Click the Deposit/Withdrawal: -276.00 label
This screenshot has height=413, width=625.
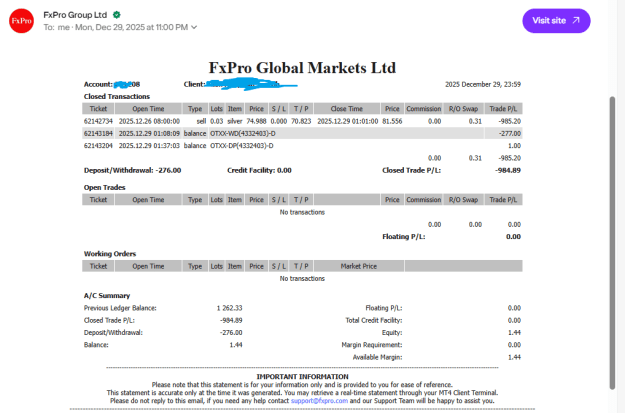132,170
